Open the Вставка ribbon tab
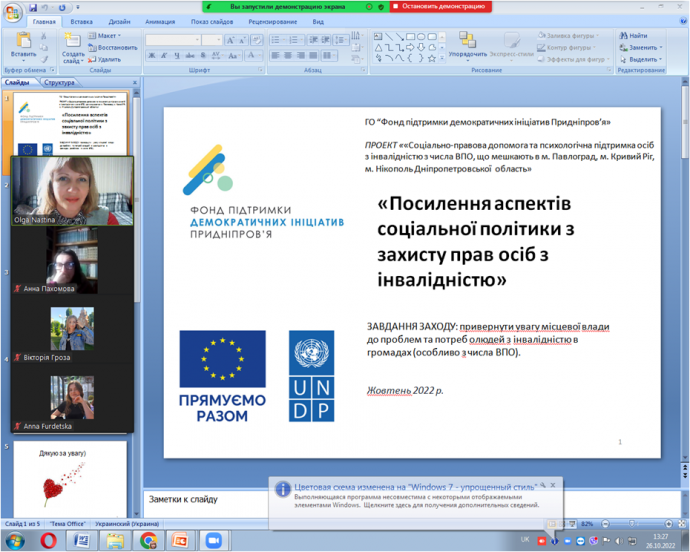The image size is (690, 552). click(82, 20)
